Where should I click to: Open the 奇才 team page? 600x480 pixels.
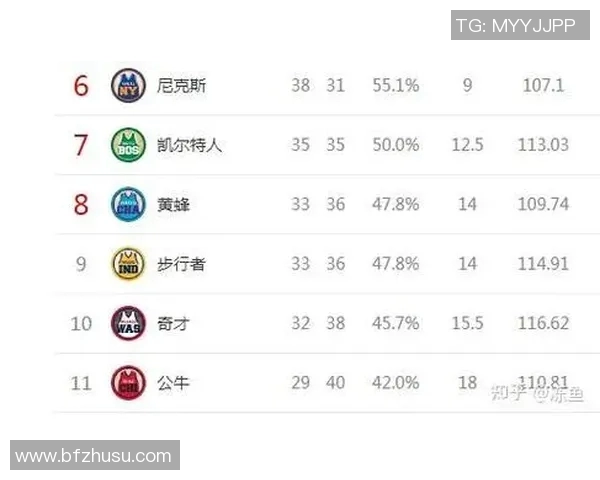click(173, 323)
